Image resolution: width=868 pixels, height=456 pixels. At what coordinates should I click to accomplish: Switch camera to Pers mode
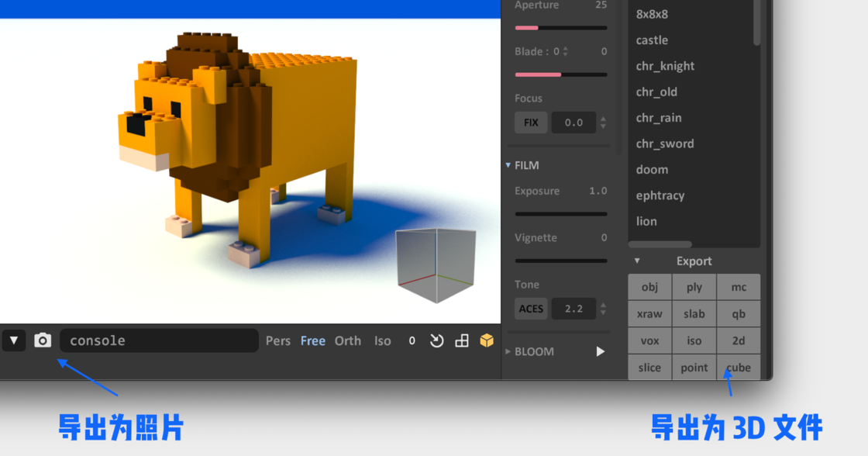click(277, 340)
